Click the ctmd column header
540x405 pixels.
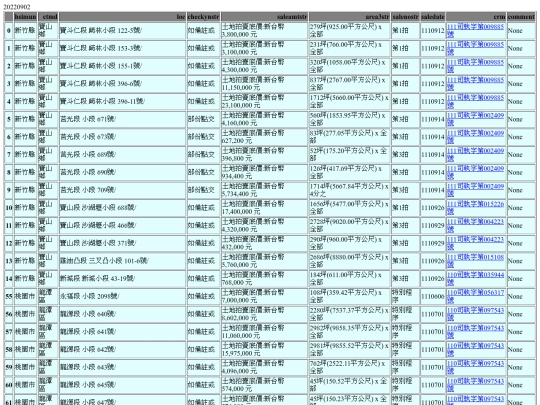point(48,17)
